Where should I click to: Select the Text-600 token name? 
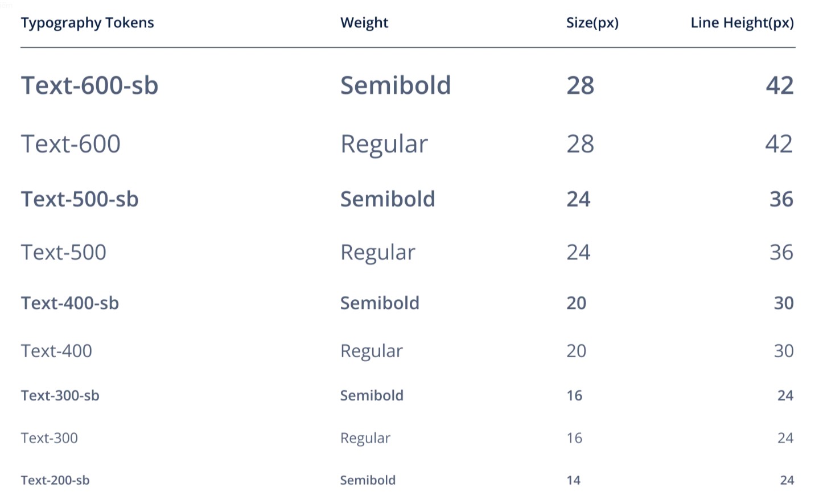pos(71,143)
